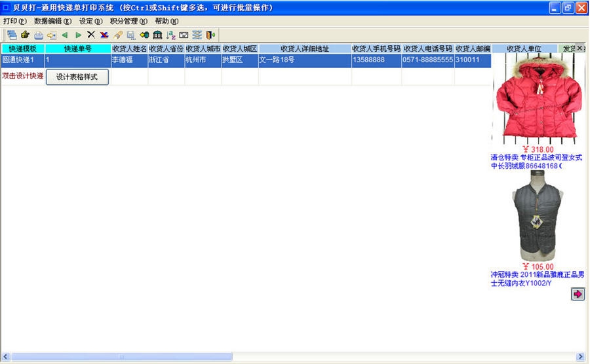The image size is (590, 364).
Task: Click the black X delete icon
Action: click(x=91, y=35)
